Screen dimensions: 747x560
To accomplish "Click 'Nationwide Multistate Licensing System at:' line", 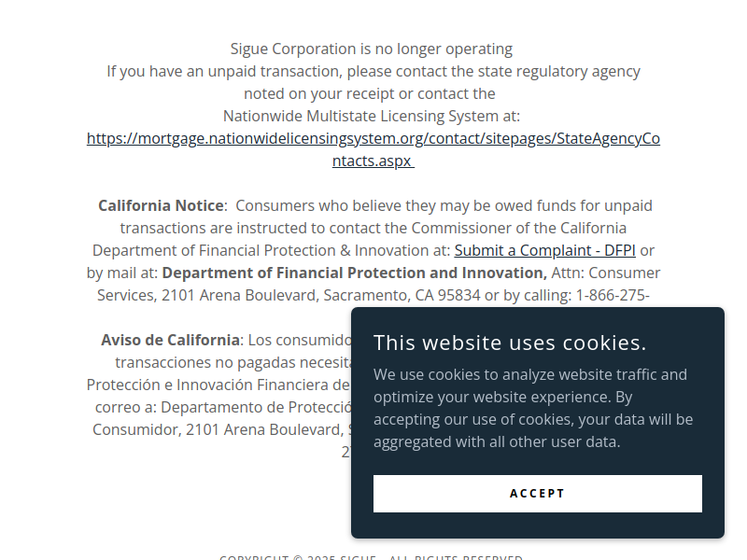I will pyautogui.click(x=372, y=116).
